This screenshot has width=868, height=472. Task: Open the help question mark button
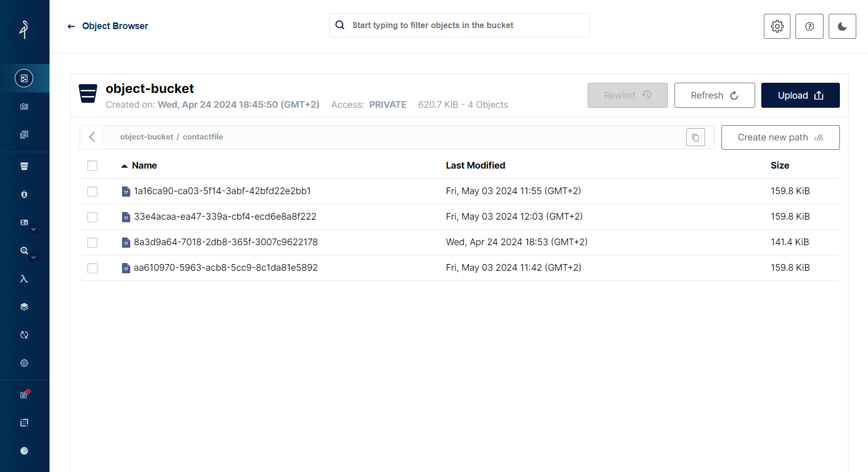[809, 27]
